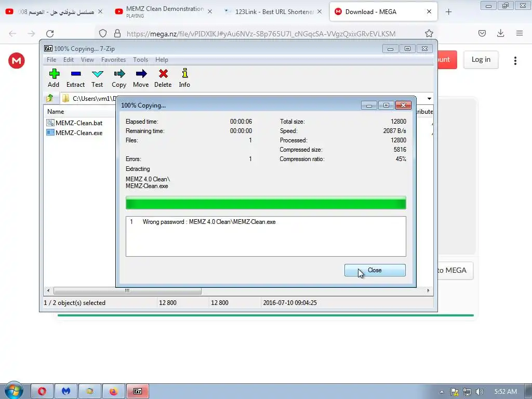The image size is (532, 399).
Task: Open the Windows Start menu
Action: (14, 391)
